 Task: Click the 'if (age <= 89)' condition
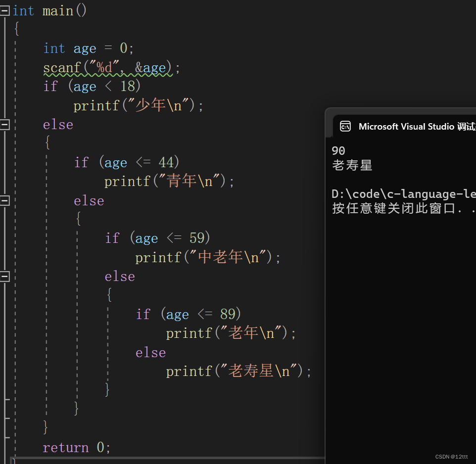pos(188,315)
